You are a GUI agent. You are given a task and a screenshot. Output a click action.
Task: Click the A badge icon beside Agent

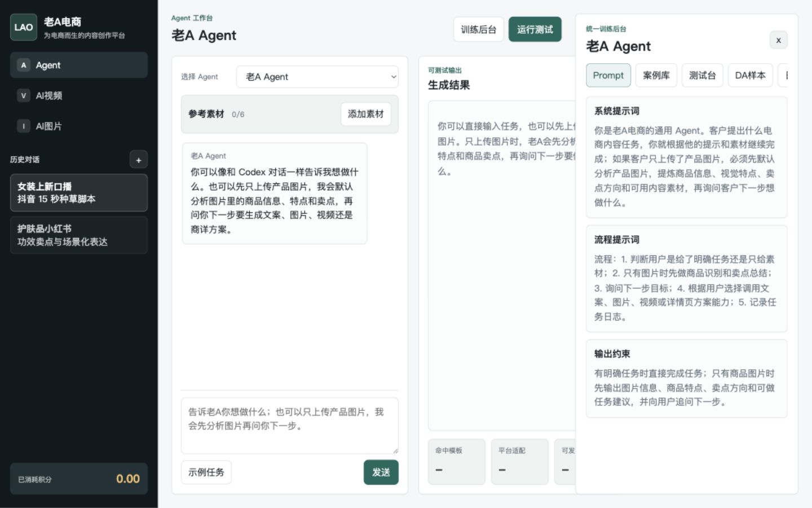point(24,65)
